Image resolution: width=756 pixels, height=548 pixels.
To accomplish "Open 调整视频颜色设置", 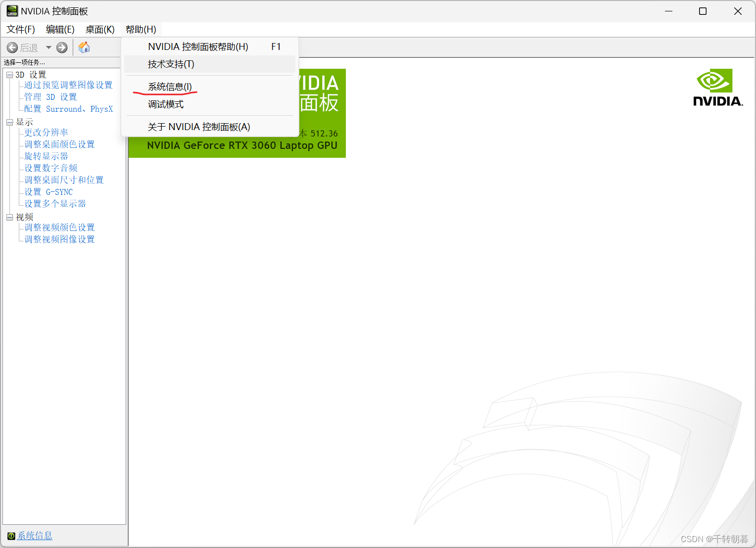I will click(x=59, y=228).
